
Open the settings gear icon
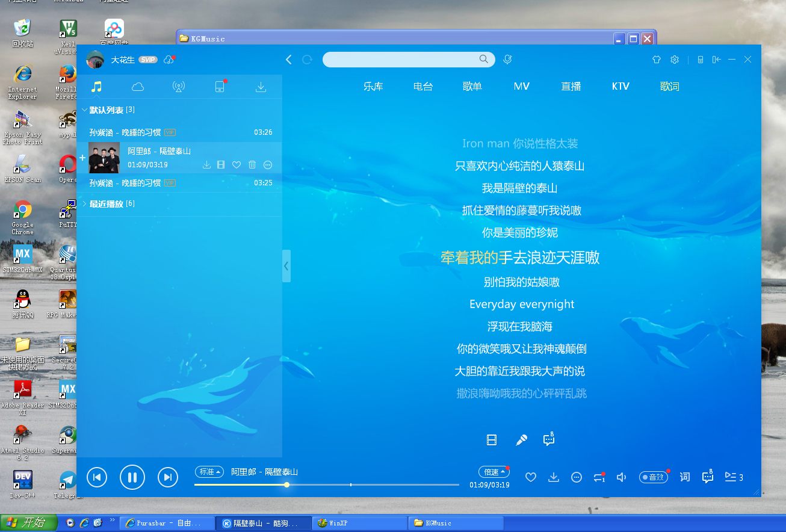point(675,60)
